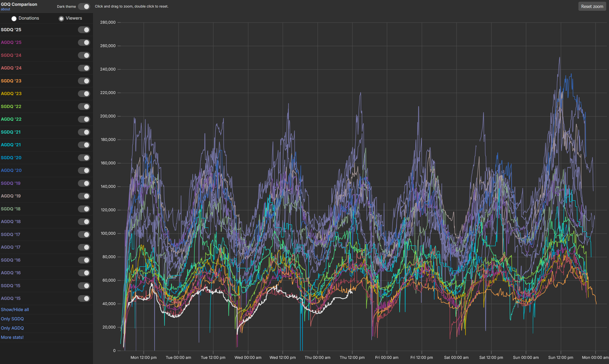Toggle the AGDQ '24 series switch

[84, 68]
